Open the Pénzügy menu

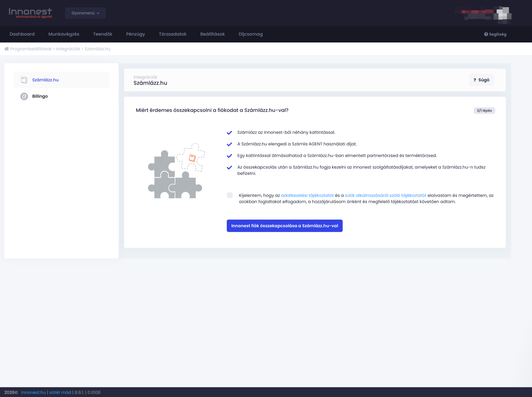pos(135,34)
